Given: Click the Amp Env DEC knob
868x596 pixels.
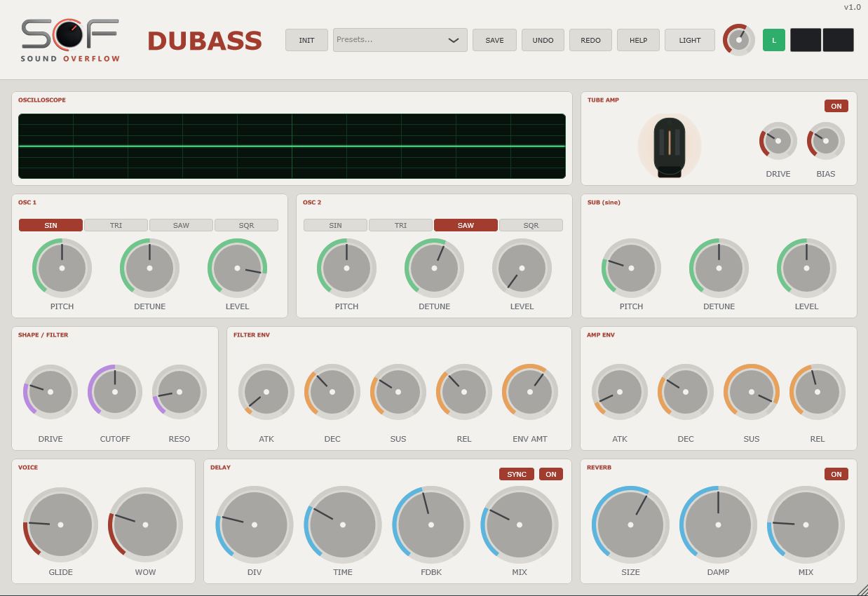Looking at the screenshot, I should coord(686,392).
